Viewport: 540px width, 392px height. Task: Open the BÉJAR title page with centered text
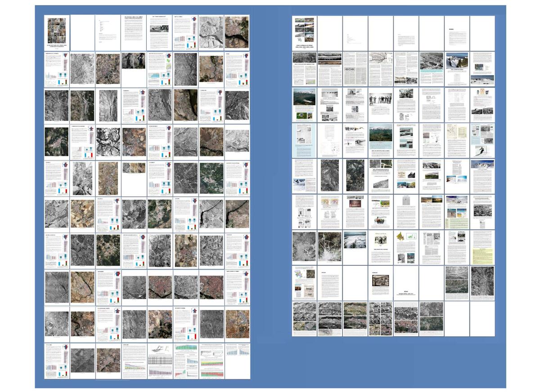406,283
